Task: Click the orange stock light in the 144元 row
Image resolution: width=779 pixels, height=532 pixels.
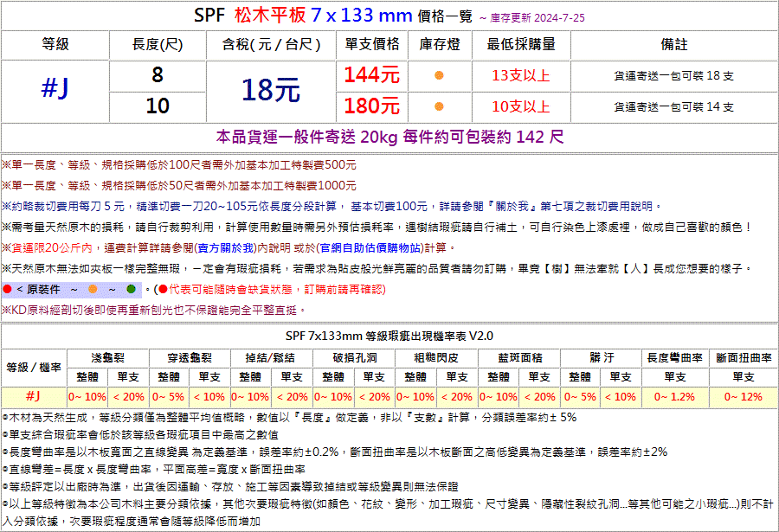Action: (439, 75)
